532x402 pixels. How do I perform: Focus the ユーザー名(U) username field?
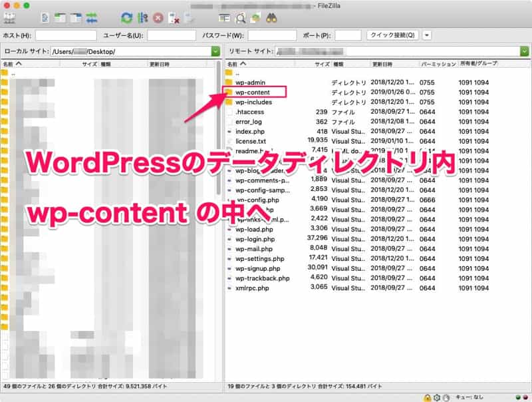click(x=172, y=35)
